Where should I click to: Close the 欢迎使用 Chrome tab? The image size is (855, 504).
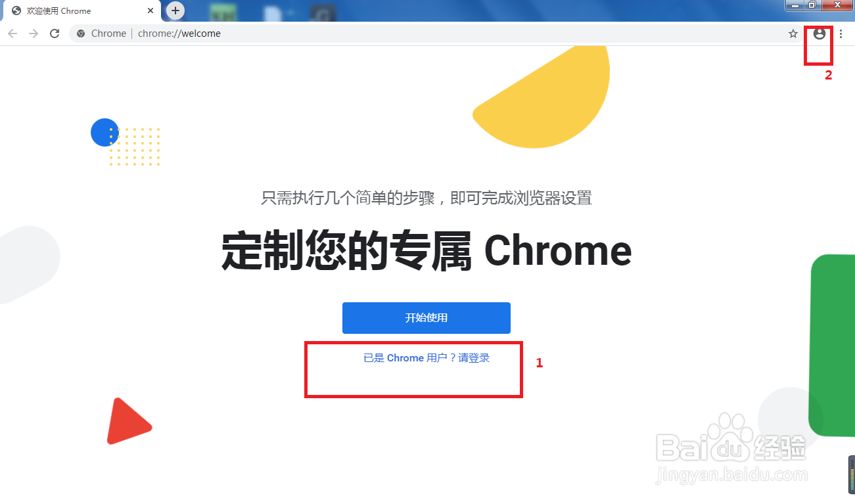click(x=150, y=11)
